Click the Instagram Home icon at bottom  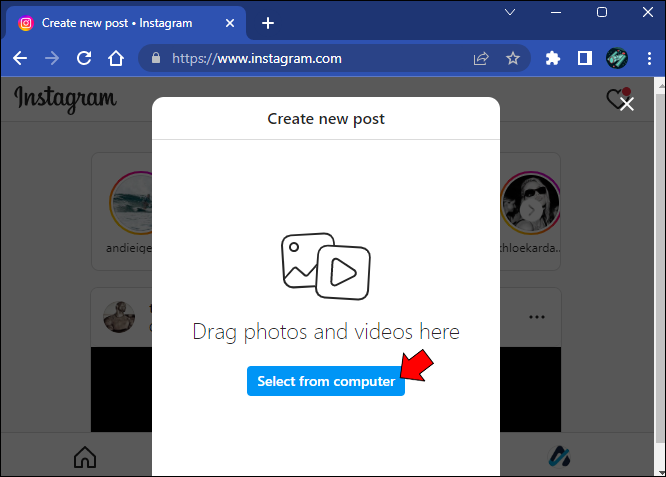click(x=85, y=457)
